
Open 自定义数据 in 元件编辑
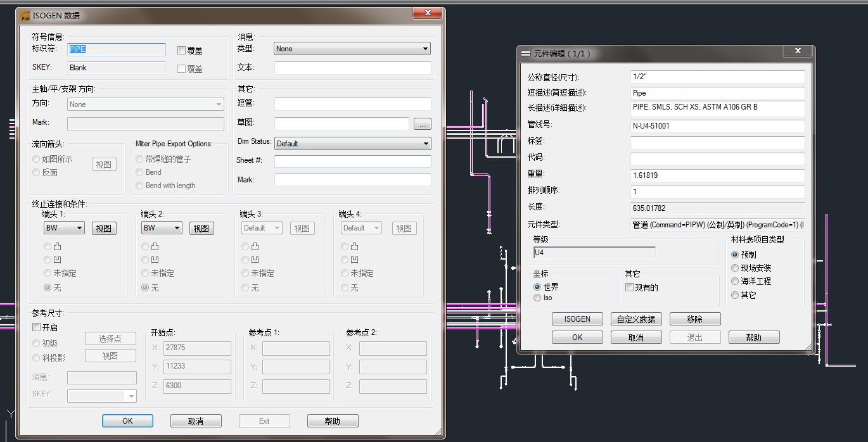(x=636, y=319)
